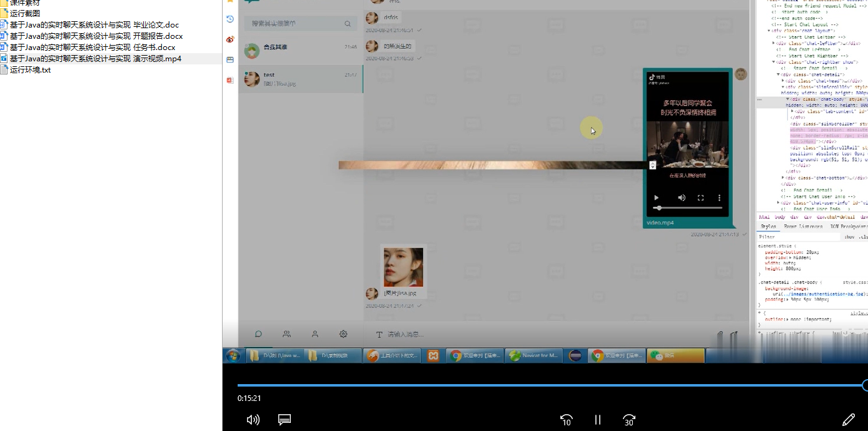The height and width of the screenshot is (431, 868).
Task: Expand the chat-bottom div node
Action: click(x=784, y=178)
